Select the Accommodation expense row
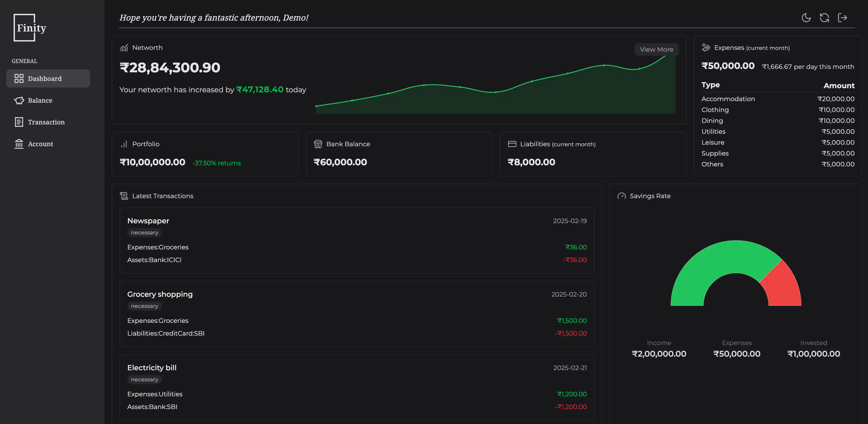868x424 pixels. (x=778, y=99)
